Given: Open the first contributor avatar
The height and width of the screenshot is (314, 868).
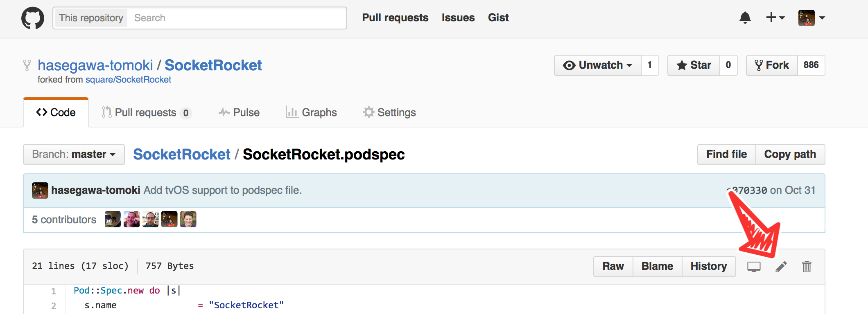Looking at the screenshot, I should click(x=113, y=219).
